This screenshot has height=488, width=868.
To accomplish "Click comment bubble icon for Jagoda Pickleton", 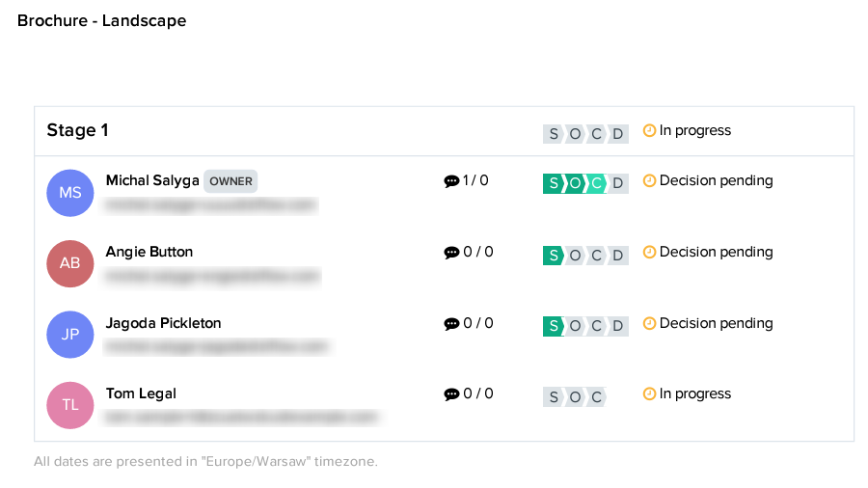I will [x=451, y=324].
